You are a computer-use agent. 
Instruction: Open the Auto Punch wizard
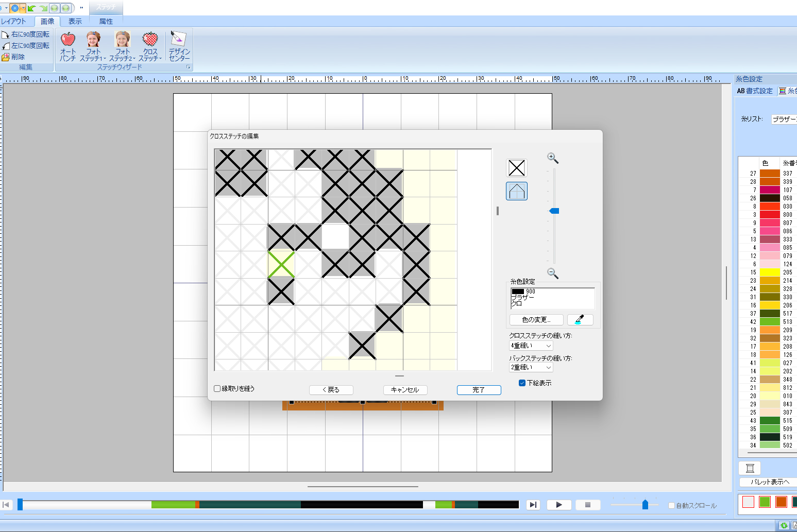click(x=67, y=46)
